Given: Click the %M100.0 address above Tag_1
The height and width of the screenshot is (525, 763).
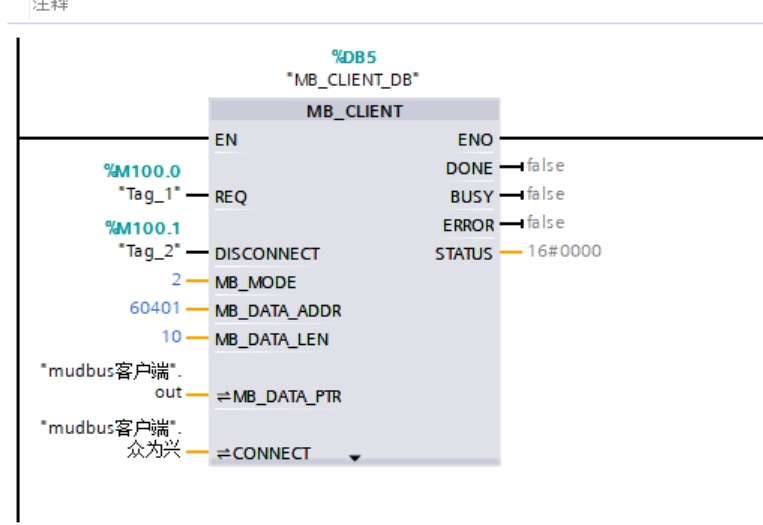Looking at the screenshot, I should (136, 171).
